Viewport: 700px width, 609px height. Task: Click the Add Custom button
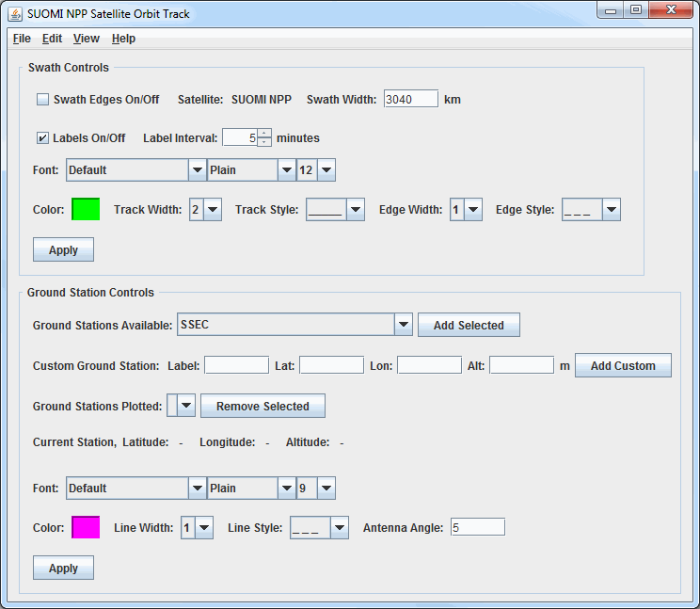click(623, 365)
